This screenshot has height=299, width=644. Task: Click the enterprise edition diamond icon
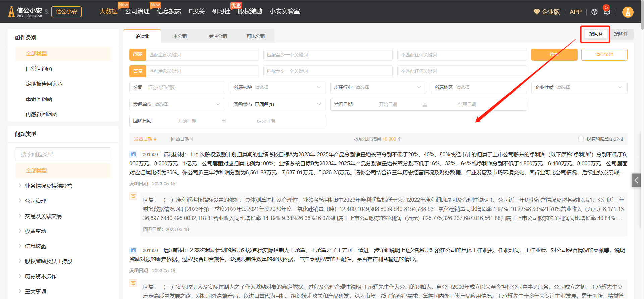coord(537,12)
